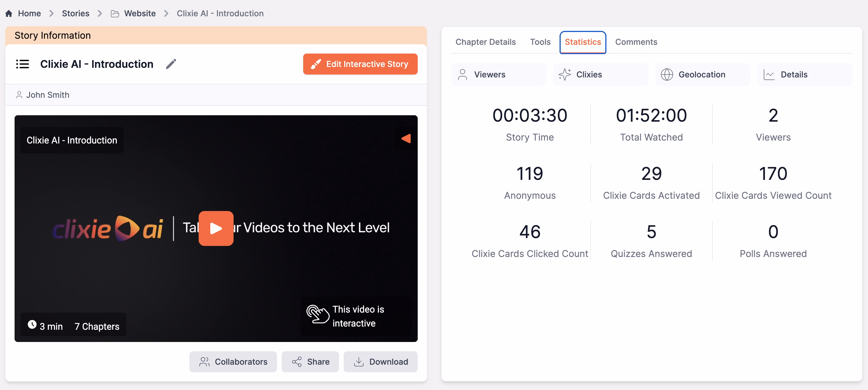Click the user icon beside John Smith
868x390 pixels.
(x=19, y=95)
